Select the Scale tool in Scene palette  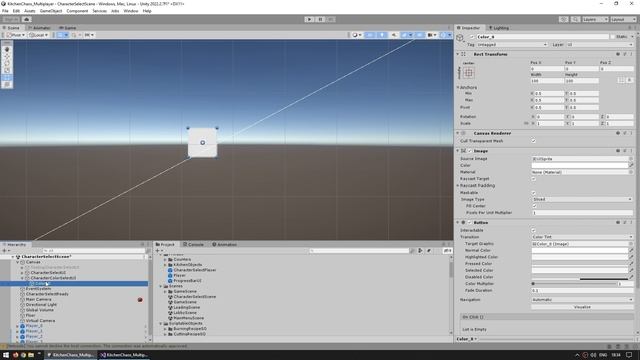[x=7, y=70]
